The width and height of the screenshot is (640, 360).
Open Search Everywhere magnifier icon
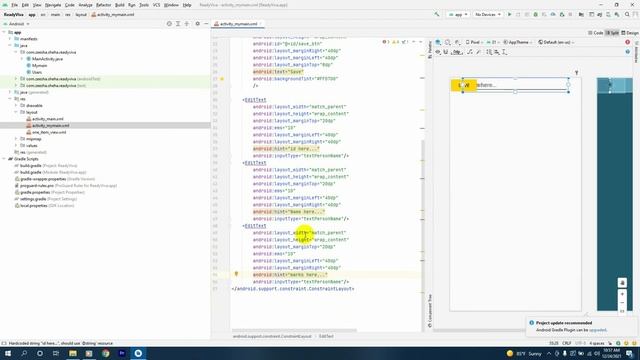click(627, 14)
